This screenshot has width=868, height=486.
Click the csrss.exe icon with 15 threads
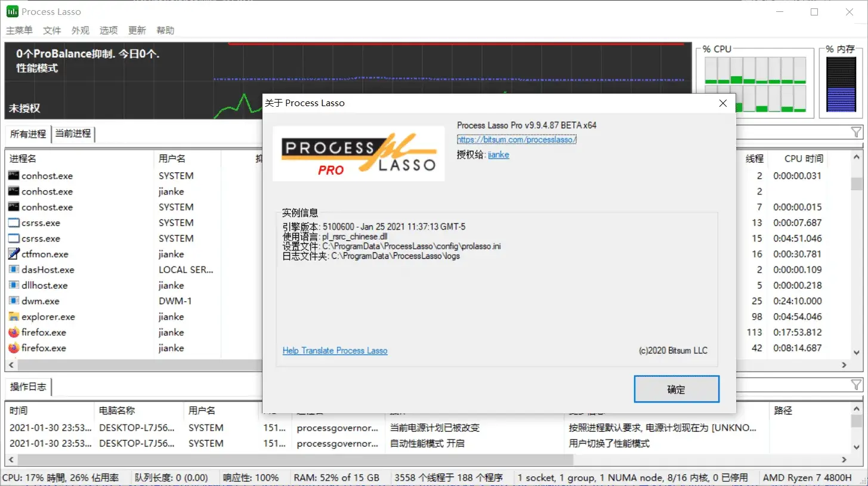(14, 239)
